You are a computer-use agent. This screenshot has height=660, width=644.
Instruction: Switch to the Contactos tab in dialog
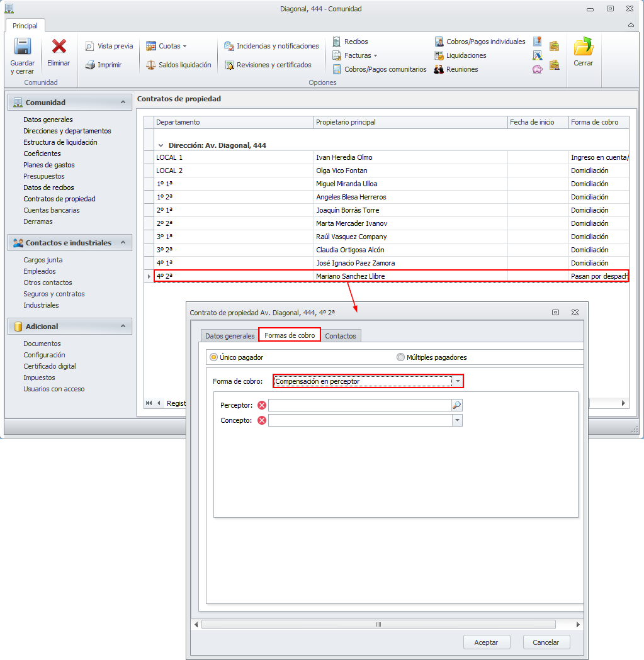tap(341, 335)
